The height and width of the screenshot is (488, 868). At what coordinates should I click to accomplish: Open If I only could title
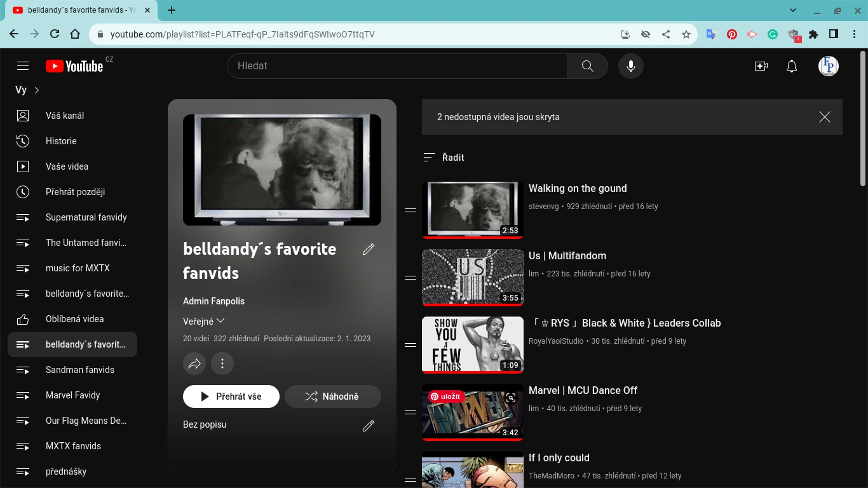(559, 458)
